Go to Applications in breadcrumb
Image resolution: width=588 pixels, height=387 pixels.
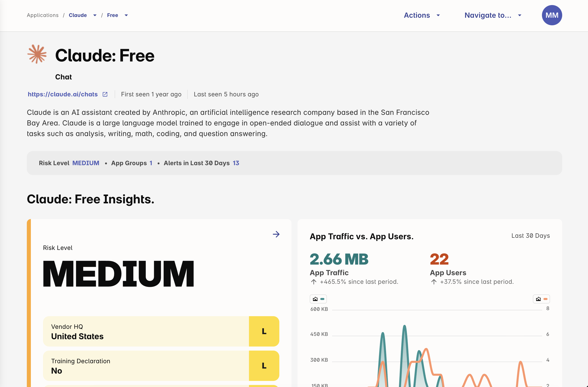tap(43, 15)
